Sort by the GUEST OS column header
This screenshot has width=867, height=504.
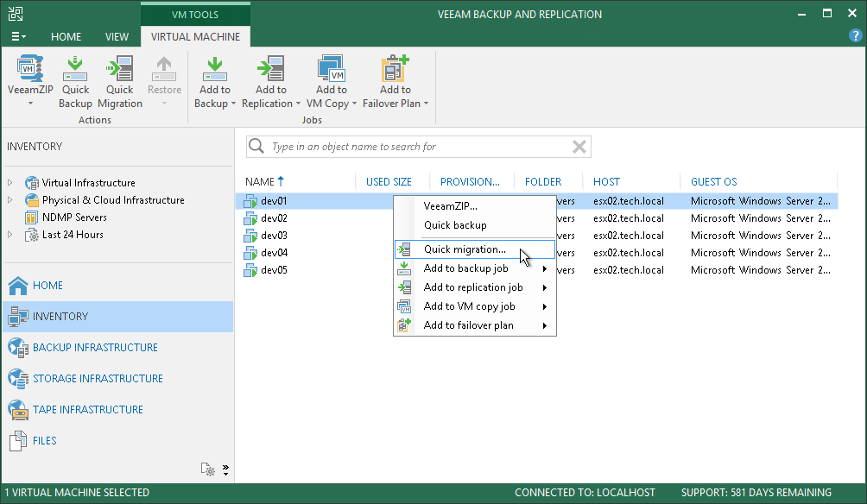pyautogui.click(x=714, y=182)
